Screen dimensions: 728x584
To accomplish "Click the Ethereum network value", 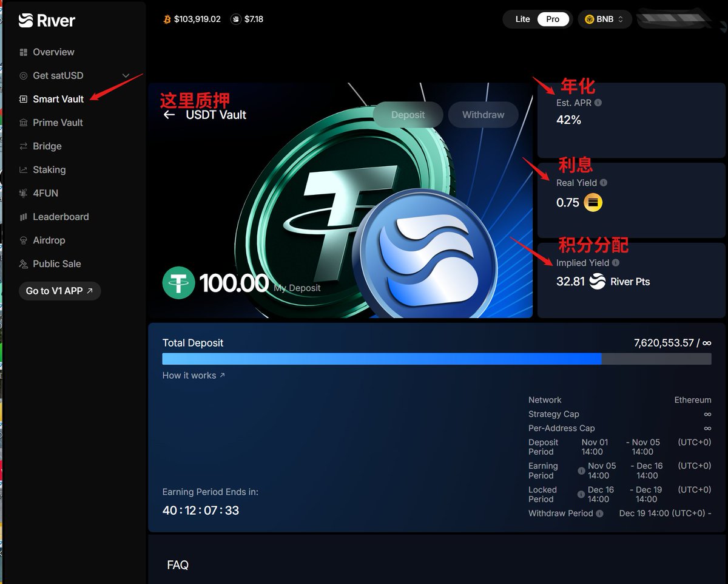I will (693, 400).
